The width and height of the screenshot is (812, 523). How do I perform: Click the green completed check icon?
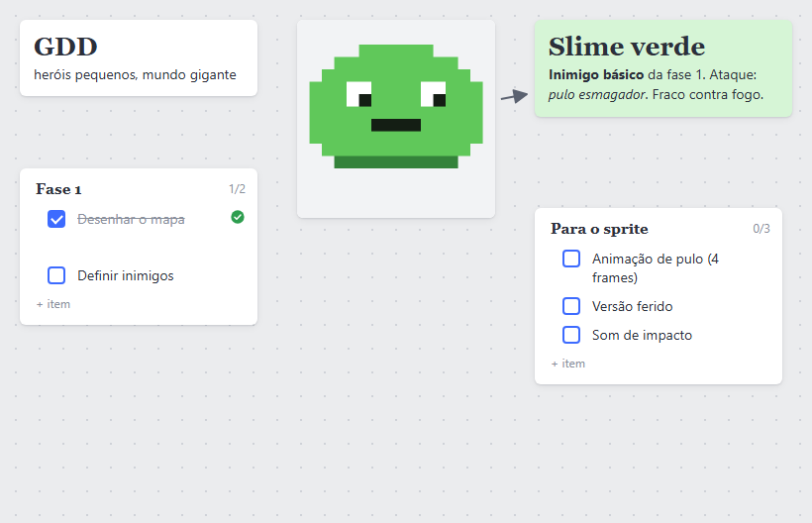point(238,217)
